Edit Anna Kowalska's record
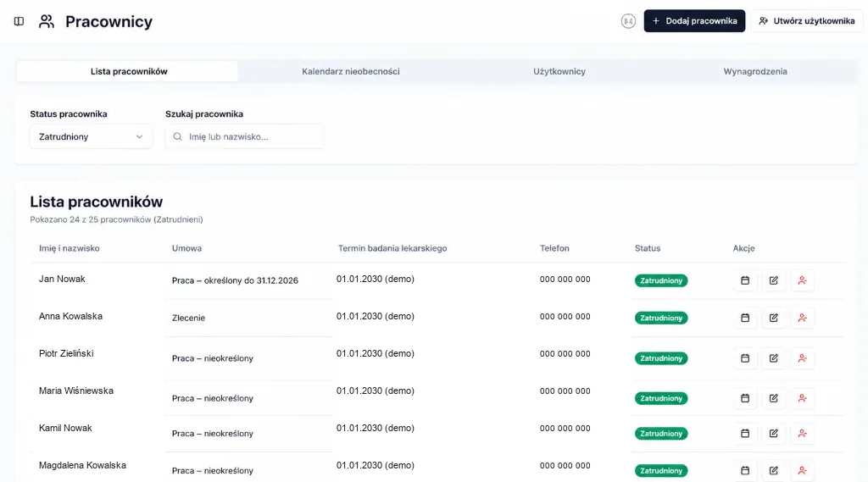Image resolution: width=868 pixels, height=482 pixels. pos(773,318)
